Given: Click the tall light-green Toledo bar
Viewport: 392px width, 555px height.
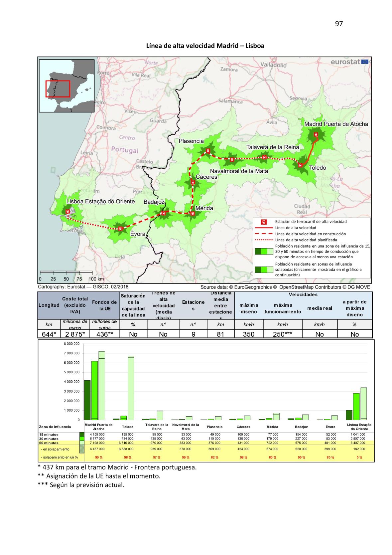Looking at the screenshot, I should tap(131, 388).
